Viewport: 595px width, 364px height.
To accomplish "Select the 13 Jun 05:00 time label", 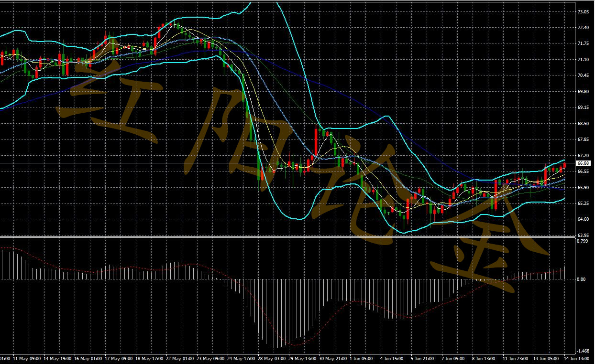I will pyautogui.click(x=546, y=358).
